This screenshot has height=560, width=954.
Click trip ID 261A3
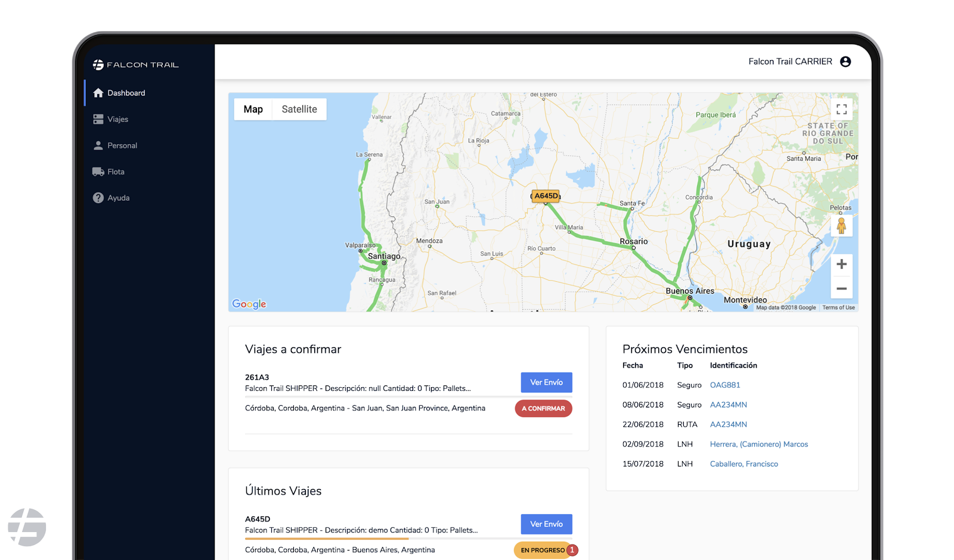(257, 377)
